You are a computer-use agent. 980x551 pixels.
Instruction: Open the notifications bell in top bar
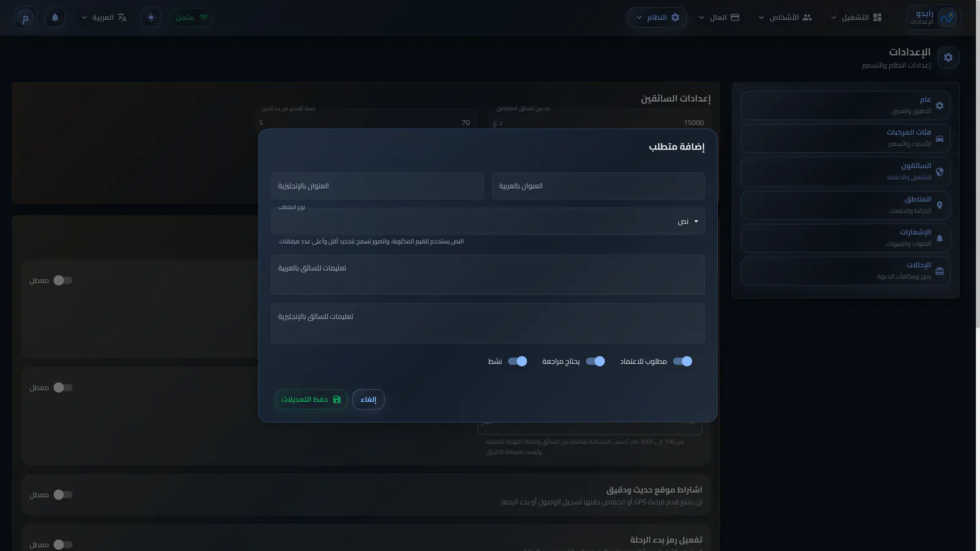tap(55, 17)
